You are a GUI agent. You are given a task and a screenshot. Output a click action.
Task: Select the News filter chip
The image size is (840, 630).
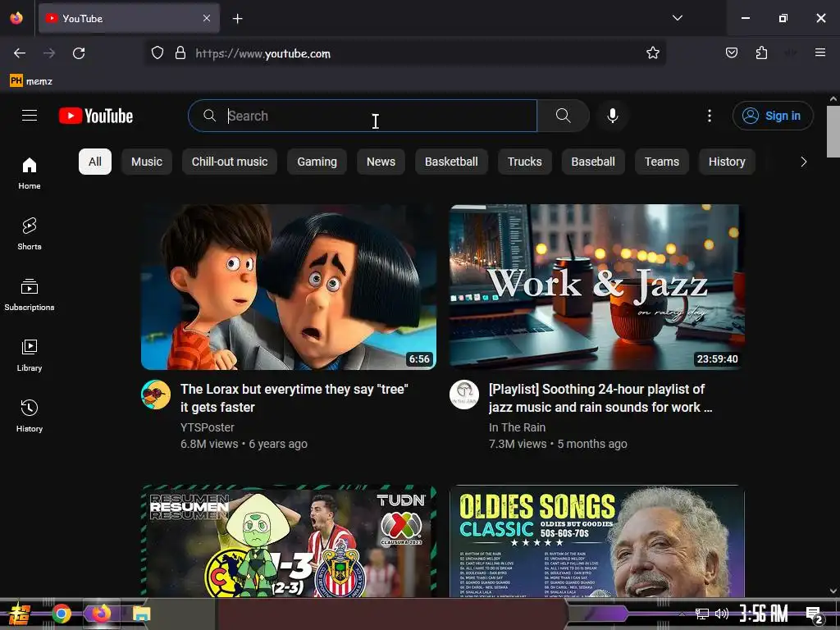coord(381,162)
